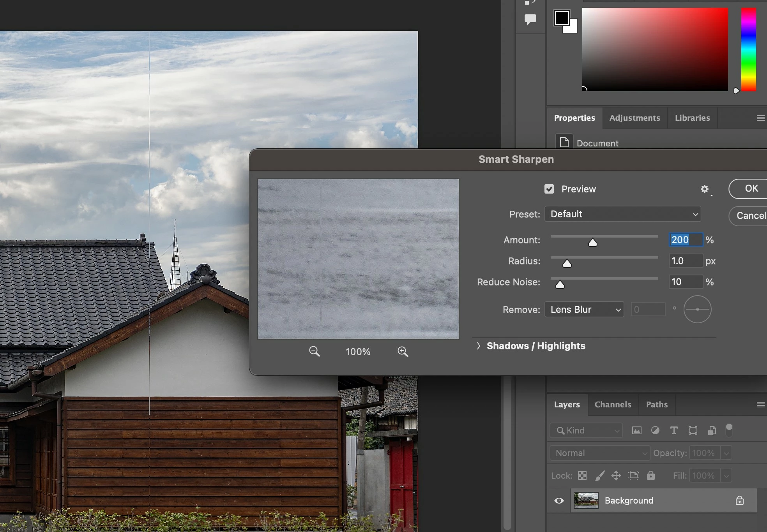Filter layers by adjustment layer icon
This screenshot has width=767, height=532.
click(655, 430)
